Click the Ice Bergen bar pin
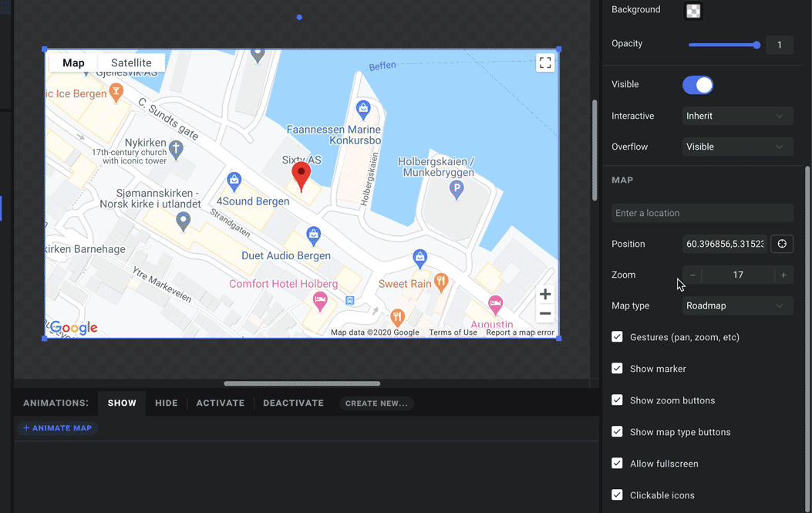The height and width of the screenshot is (513, 812). (x=116, y=93)
